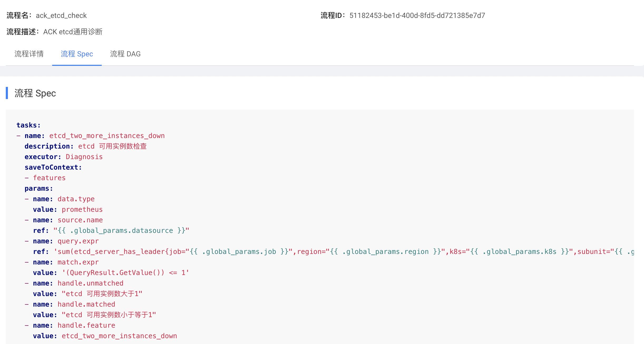Click the match.expr parameter name

[x=78, y=262]
